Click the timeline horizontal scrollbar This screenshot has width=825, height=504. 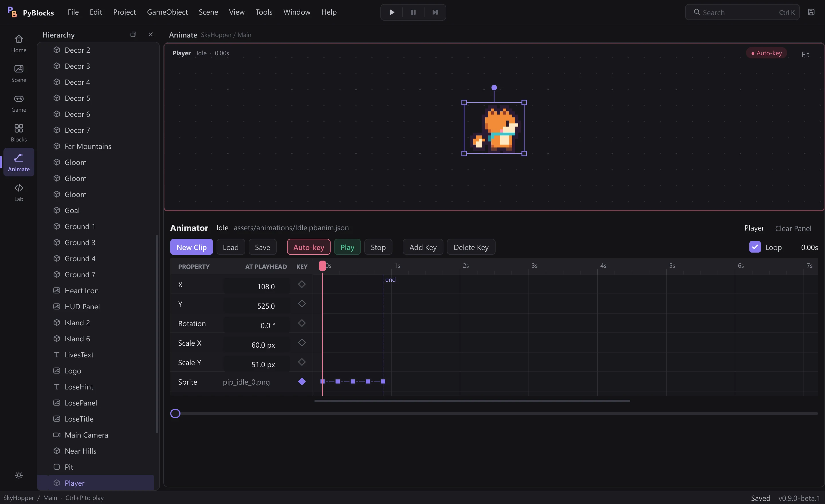coord(472,401)
